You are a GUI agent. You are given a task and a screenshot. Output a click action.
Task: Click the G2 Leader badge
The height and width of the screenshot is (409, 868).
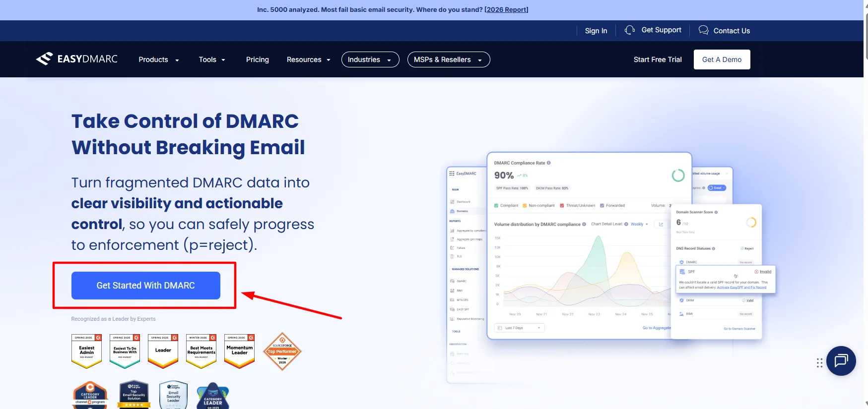pyautogui.click(x=163, y=351)
